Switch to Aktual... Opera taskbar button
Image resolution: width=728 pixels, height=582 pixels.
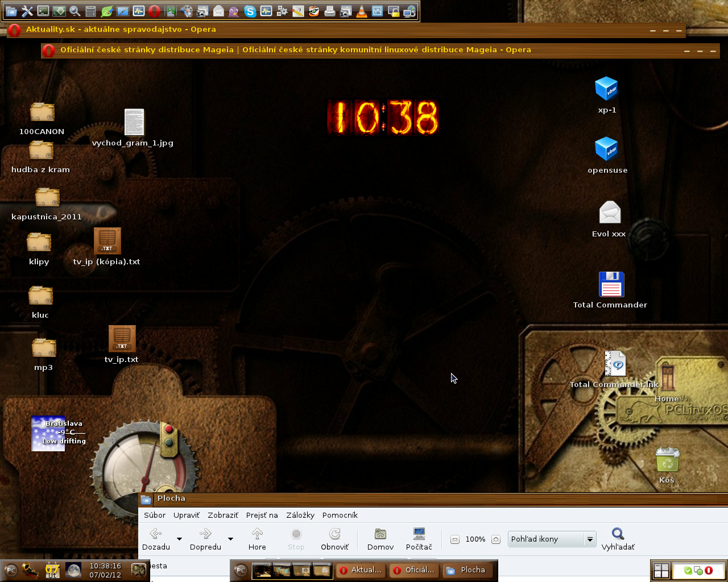coord(360,570)
